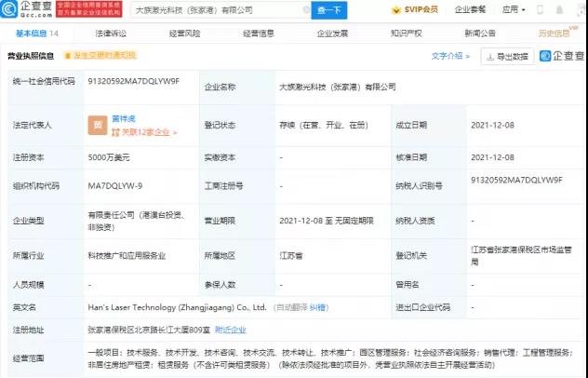
Task: Open the mobile phone icon in header
Action: (540, 9)
